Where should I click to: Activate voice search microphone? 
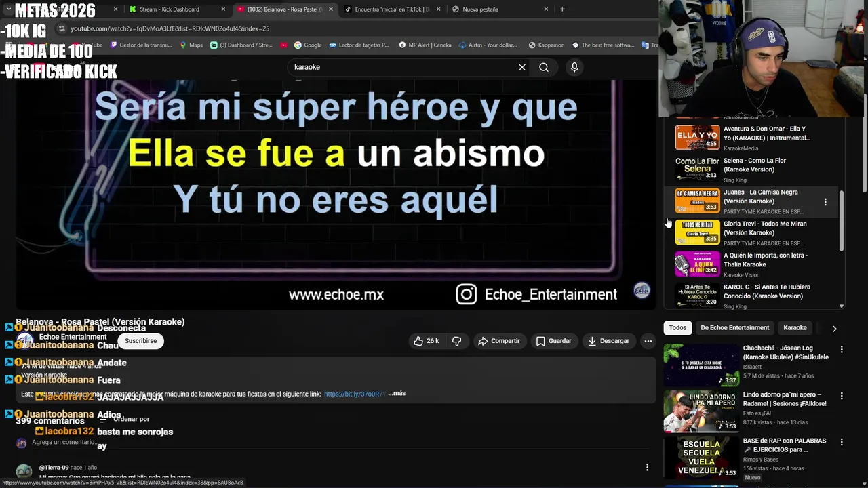(574, 67)
